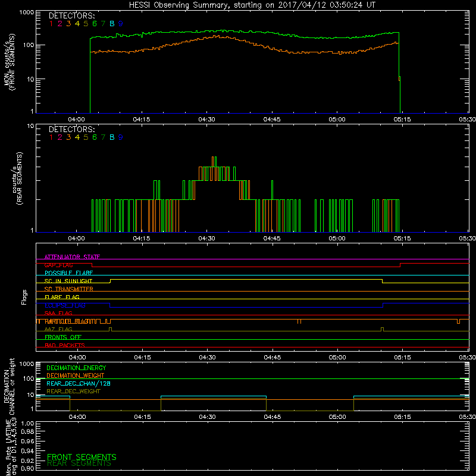Click the FRONT SEGMENTS livetime legend label
The image size is (476, 476).
coord(82,457)
